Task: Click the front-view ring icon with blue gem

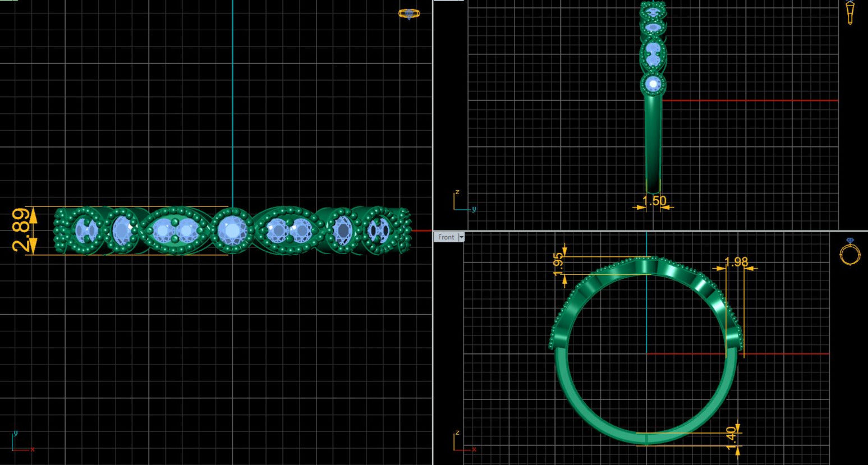Action: pyautogui.click(x=849, y=251)
